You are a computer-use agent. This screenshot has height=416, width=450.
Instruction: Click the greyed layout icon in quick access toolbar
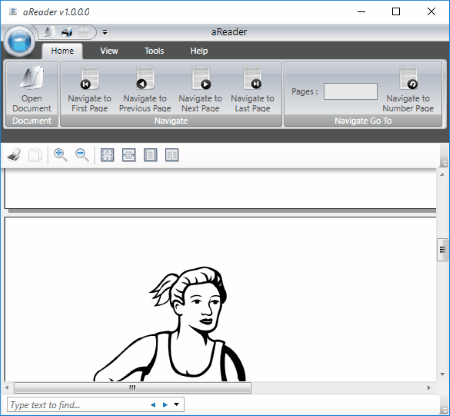click(83, 32)
